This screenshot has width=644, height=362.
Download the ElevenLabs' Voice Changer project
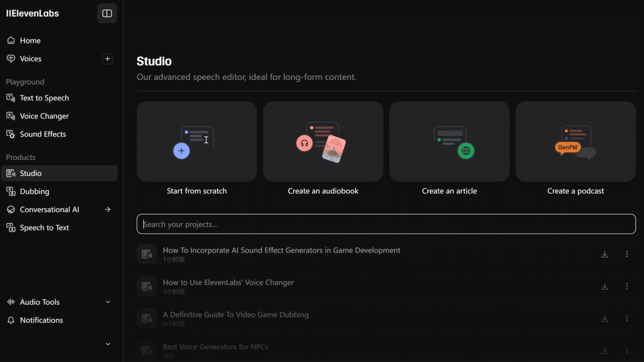[605, 286]
